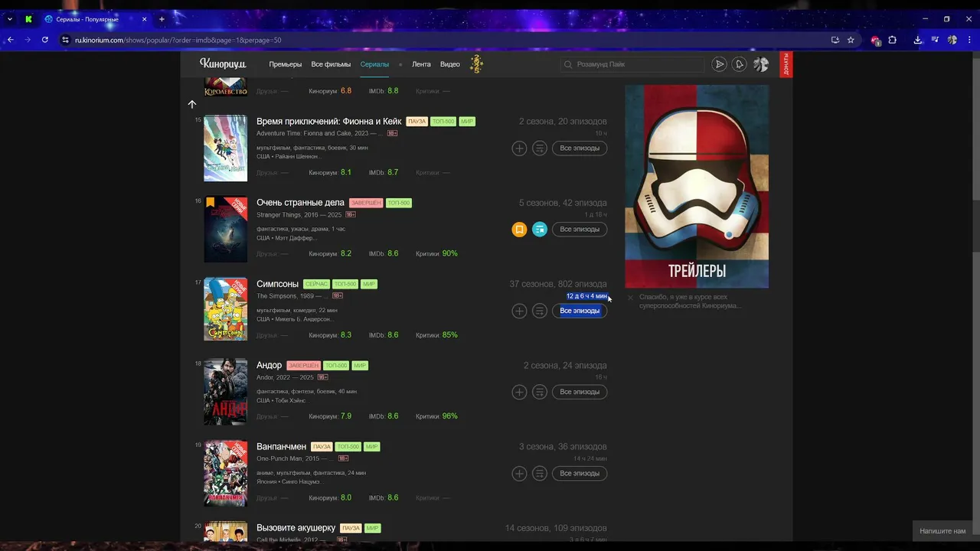Viewport: 980px width, 551px height.
Task: Open the Лента section
Action: [421, 64]
